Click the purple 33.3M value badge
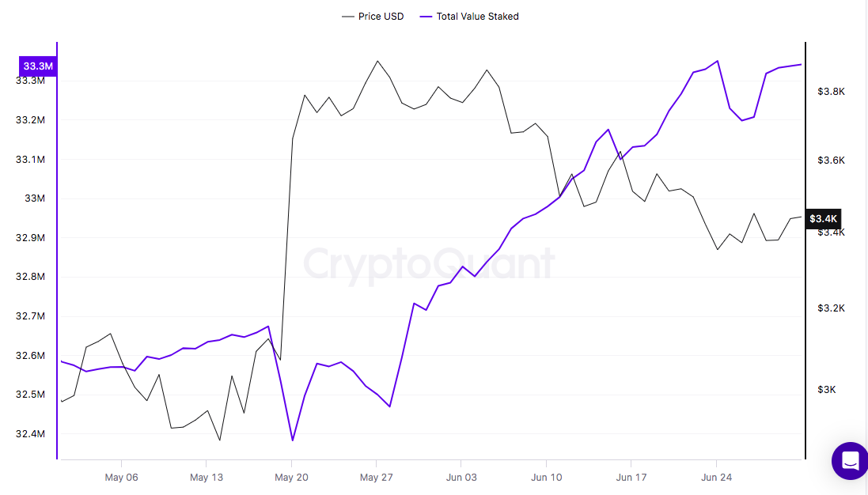Image resolution: width=868 pixels, height=495 pixels. pos(36,66)
